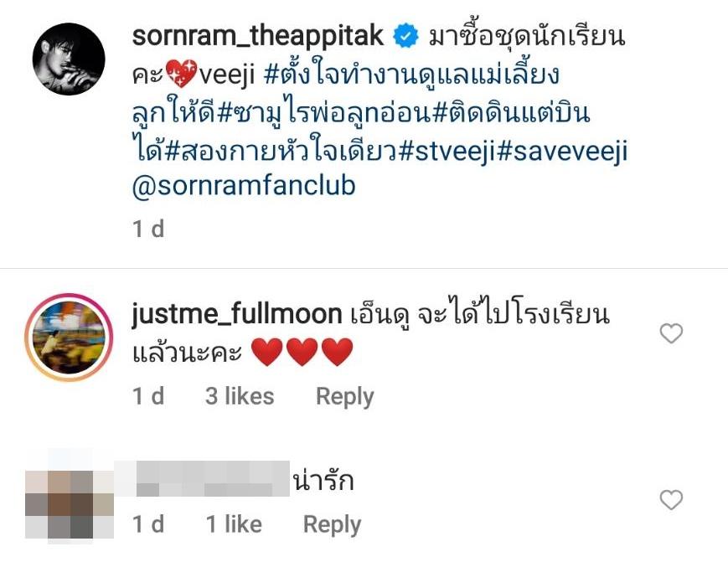
Task: Open the sornram_theappitak username
Action: click(x=258, y=36)
